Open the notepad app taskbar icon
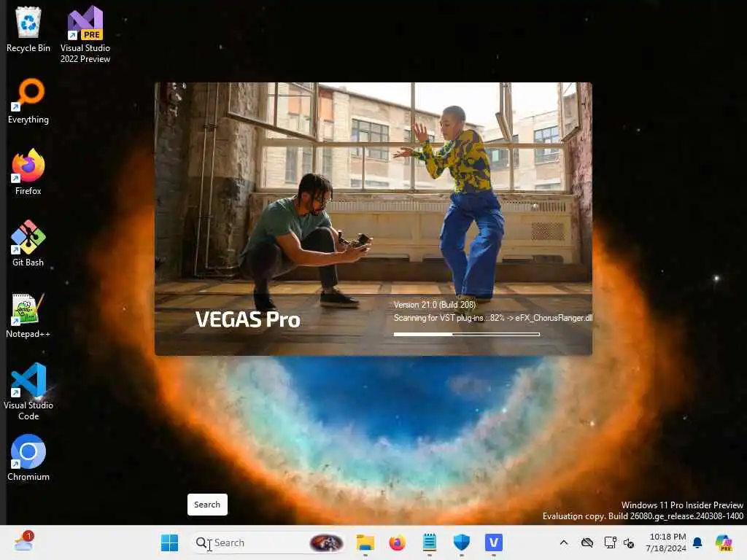 click(429, 542)
